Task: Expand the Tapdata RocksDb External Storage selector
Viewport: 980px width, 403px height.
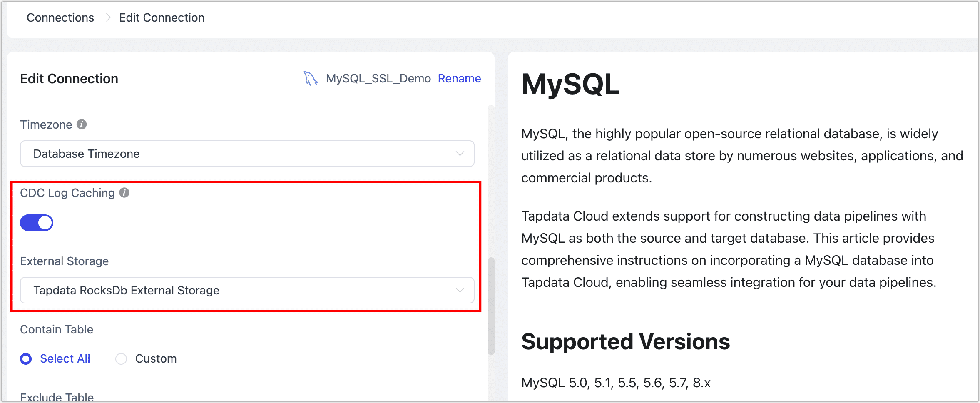Action: click(246, 290)
